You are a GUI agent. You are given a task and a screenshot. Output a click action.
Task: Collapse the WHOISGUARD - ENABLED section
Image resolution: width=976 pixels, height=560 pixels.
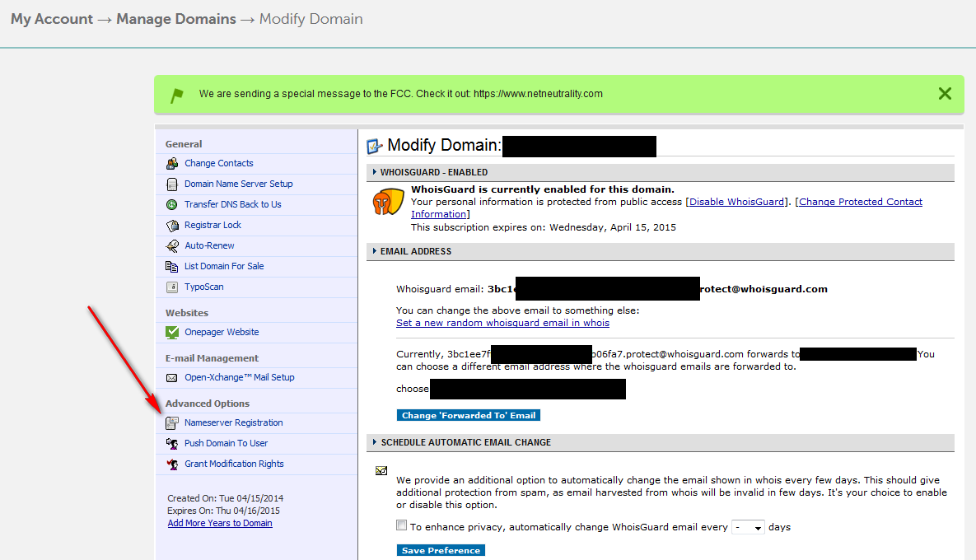coord(374,172)
